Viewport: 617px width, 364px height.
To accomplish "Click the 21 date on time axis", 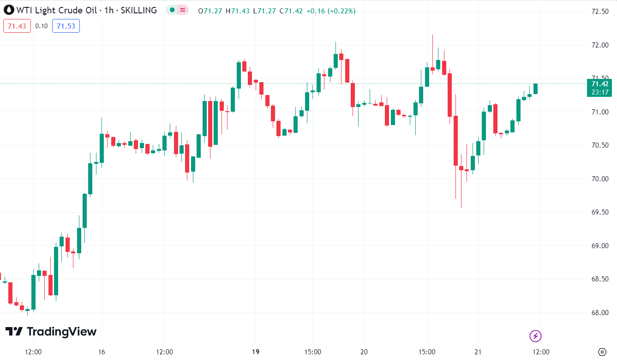I will click(478, 352).
